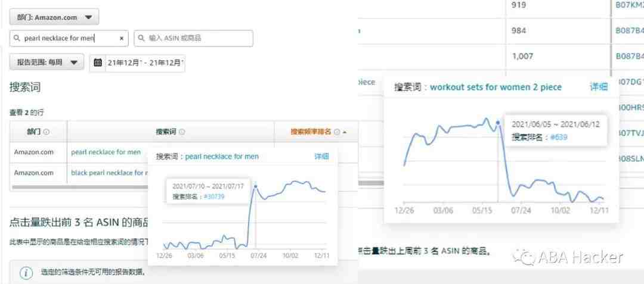Click the date range 2021/07/10 ~ 2021/07/17 text

pos(208,186)
